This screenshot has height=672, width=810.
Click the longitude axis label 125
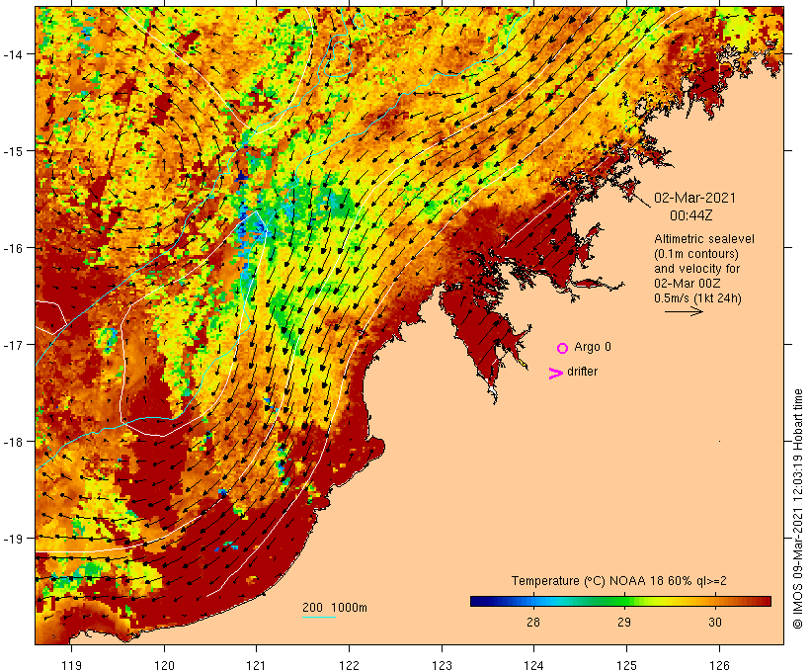pyautogui.click(x=626, y=665)
